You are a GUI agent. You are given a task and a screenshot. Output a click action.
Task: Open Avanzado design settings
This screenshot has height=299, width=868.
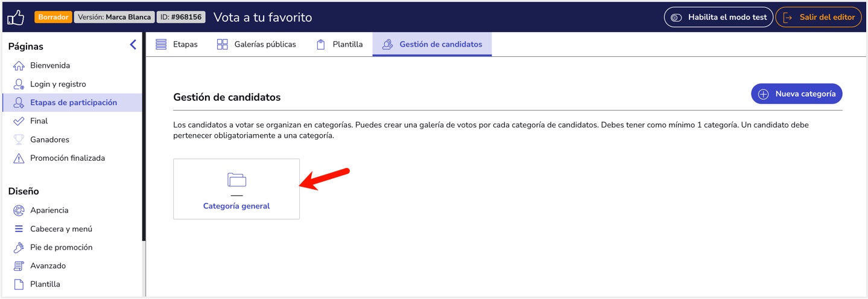(x=48, y=266)
